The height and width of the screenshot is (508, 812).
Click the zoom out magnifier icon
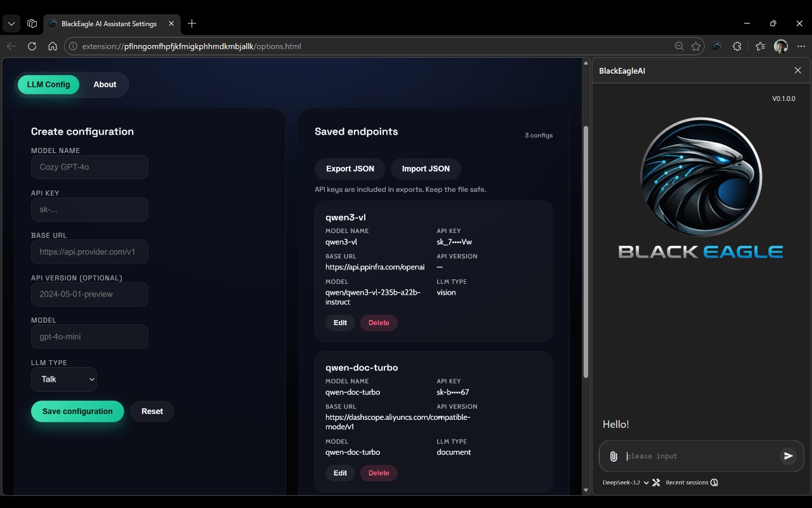click(679, 46)
